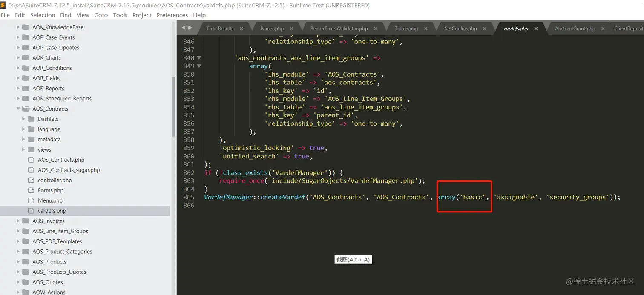This screenshot has height=295, width=644.
Task: Expand the AOK_KnowledgeBase folder
Action: tap(18, 27)
